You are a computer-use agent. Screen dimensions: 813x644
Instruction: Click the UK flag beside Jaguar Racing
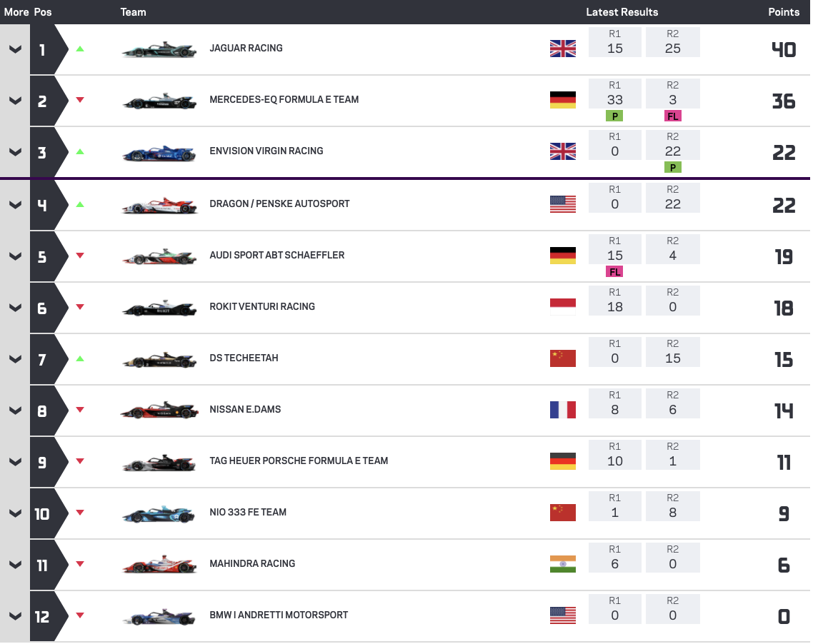[x=563, y=49]
